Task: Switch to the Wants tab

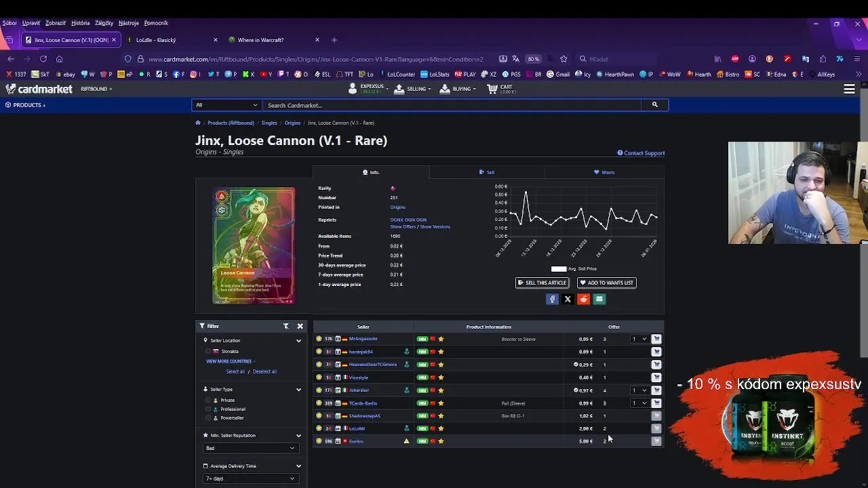Action: click(604, 172)
